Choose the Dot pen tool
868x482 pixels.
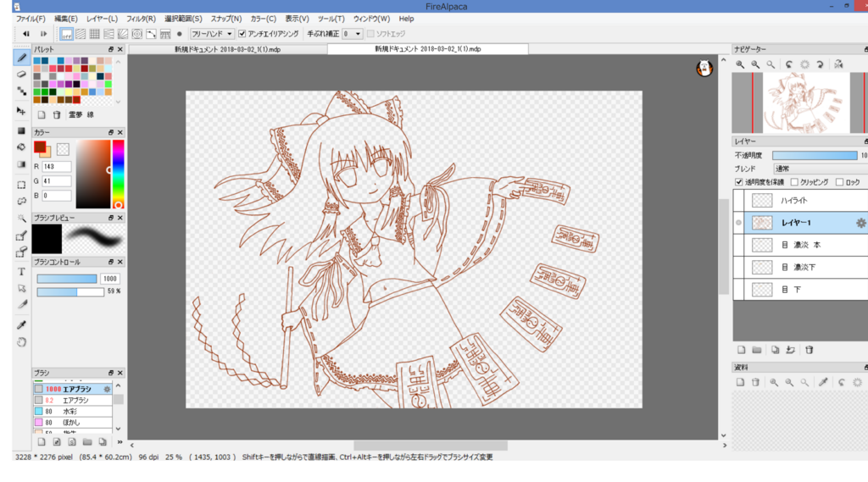pyautogui.click(x=21, y=91)
